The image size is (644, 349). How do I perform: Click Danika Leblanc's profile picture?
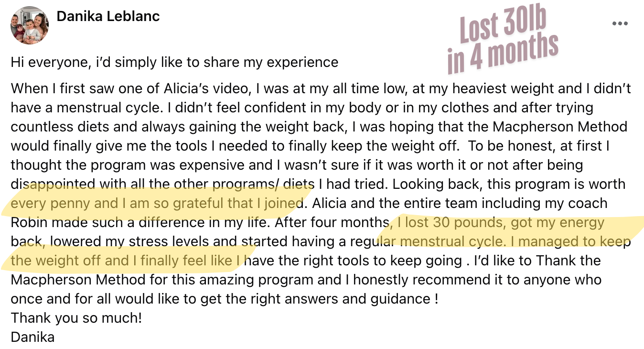pos(29,25)
